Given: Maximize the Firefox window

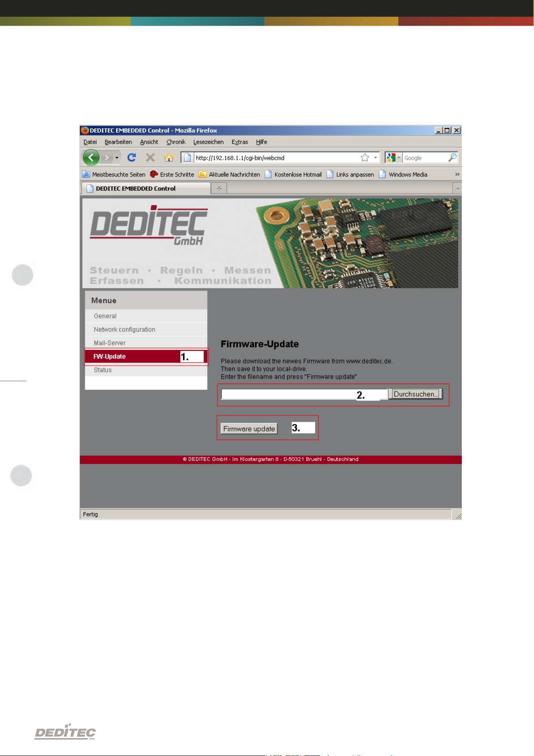Looking at the screenshot, I should click(447, 131).
